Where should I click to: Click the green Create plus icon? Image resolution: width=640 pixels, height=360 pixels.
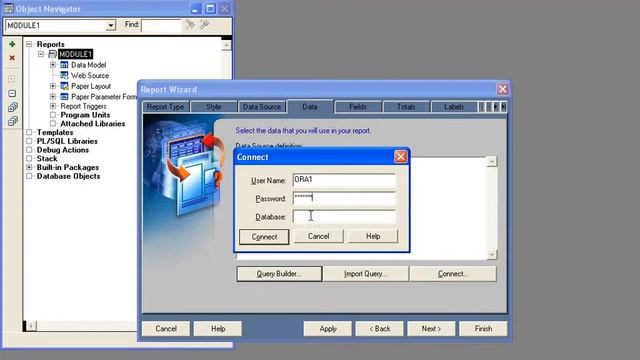12,44
